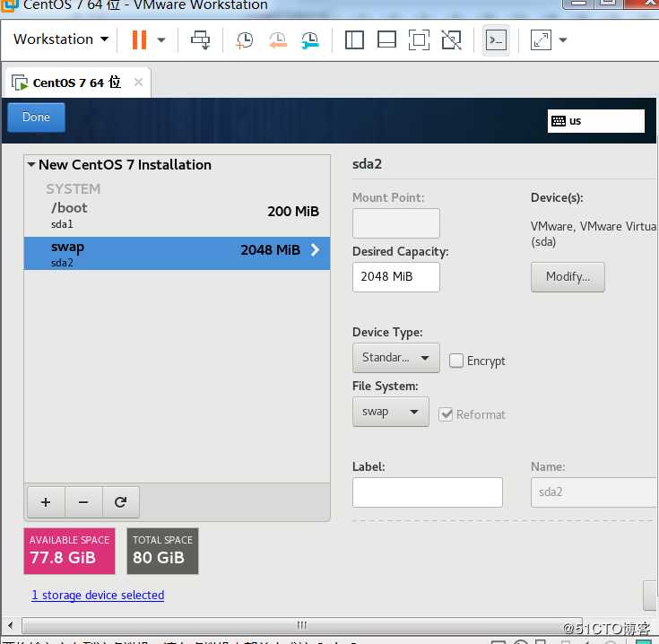Click the sda2 heading in details pane
Screen dimensions: 659x644
click(x=367, y=164)
